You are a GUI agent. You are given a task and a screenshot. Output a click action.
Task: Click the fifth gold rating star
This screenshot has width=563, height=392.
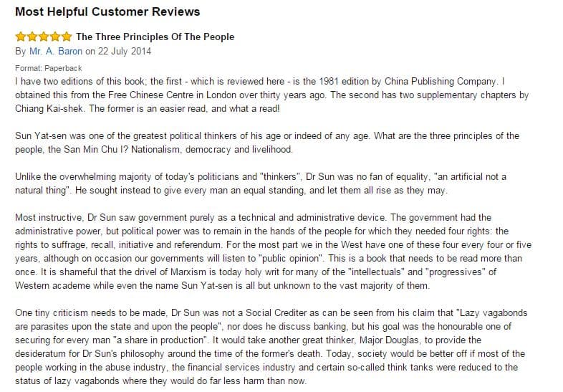pos(67,37)
